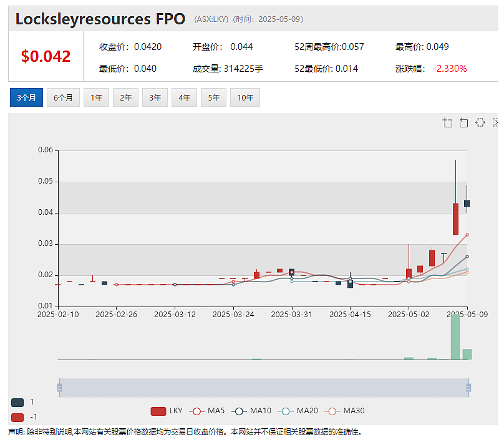Show the 10年 range chart

pos(245,97)
